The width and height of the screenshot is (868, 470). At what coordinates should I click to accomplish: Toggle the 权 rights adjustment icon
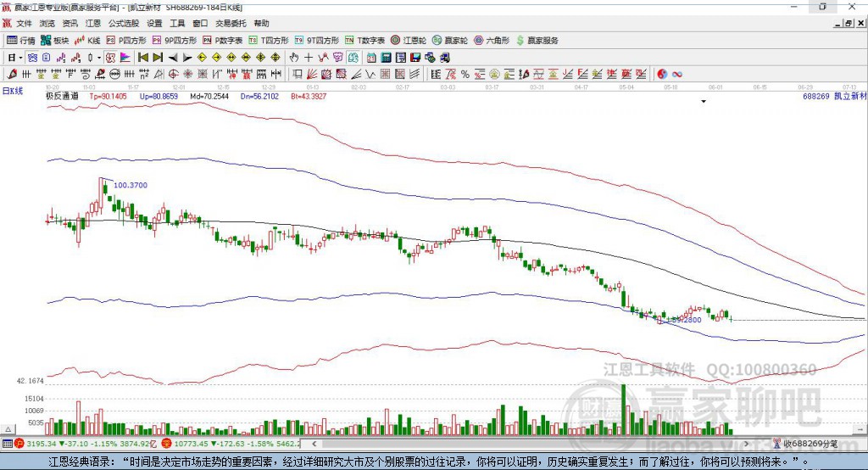[111, 58]
